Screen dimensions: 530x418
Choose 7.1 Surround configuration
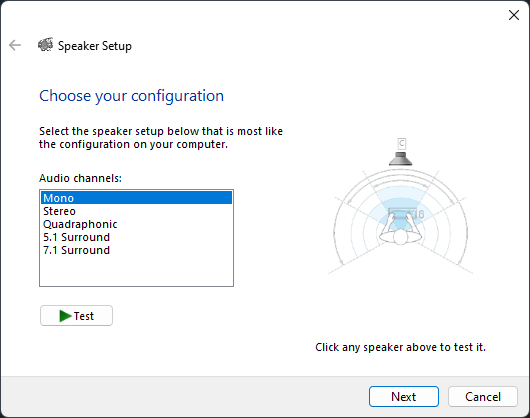[137, 250]
